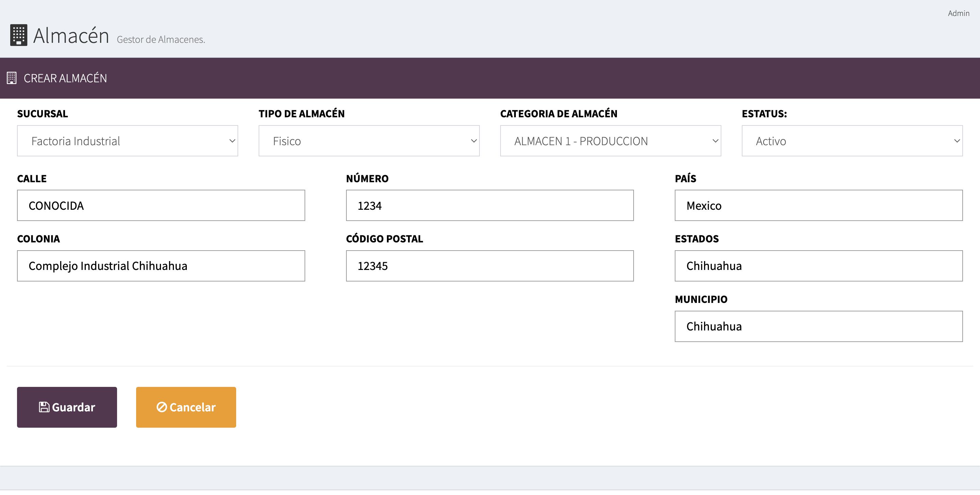Click into the Colonia text field
The width and height of the screenshot is (980, 495).
pos(161,266)
